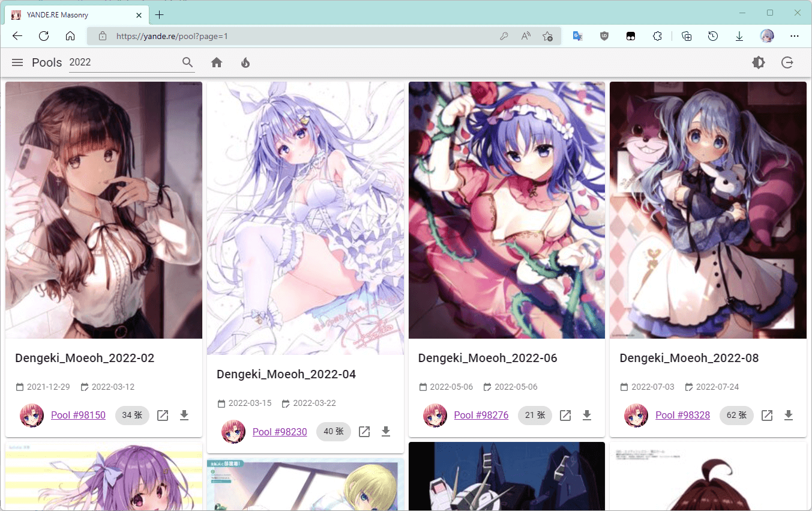Download Pool #98150 images
812x511 pixels.
184,415
